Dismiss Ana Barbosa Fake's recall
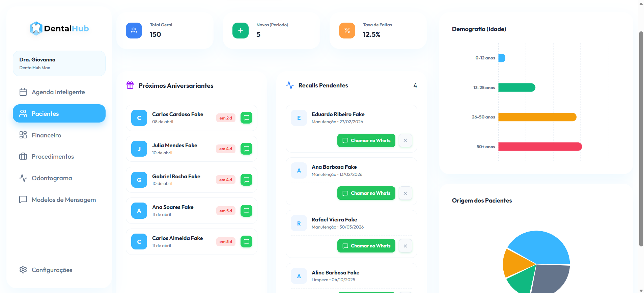Viewport: 644px width, 293px height. point(405,193)
